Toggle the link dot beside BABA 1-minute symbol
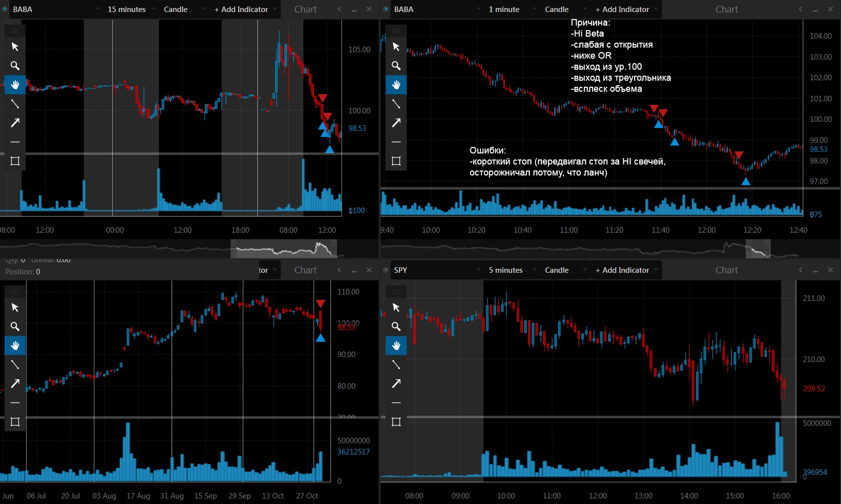This screenshot has width=841, height=504. pyautogui.click(x=386, y=9)
